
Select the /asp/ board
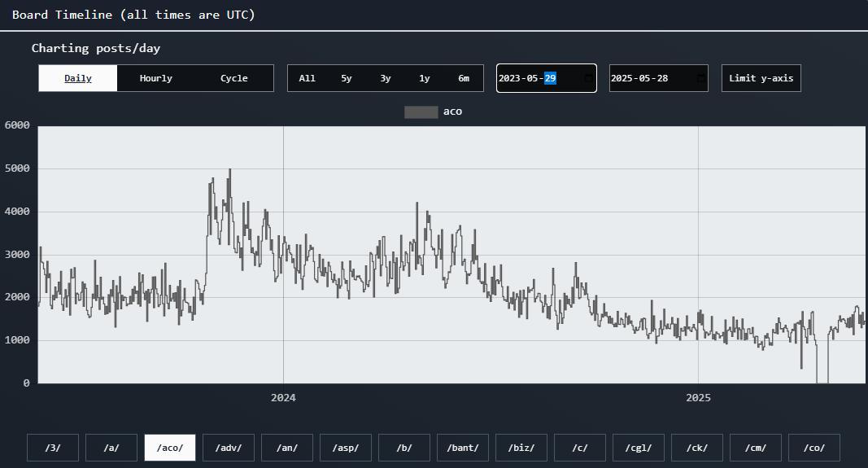[346, 448]
